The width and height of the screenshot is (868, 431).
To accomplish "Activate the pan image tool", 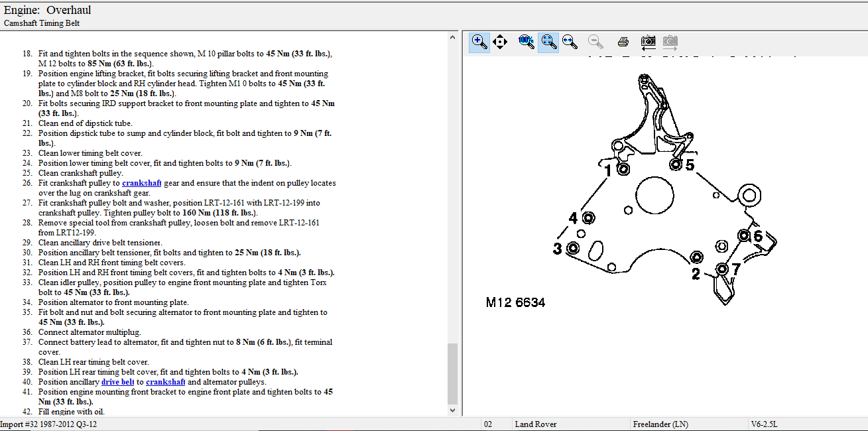I will 500,42.
